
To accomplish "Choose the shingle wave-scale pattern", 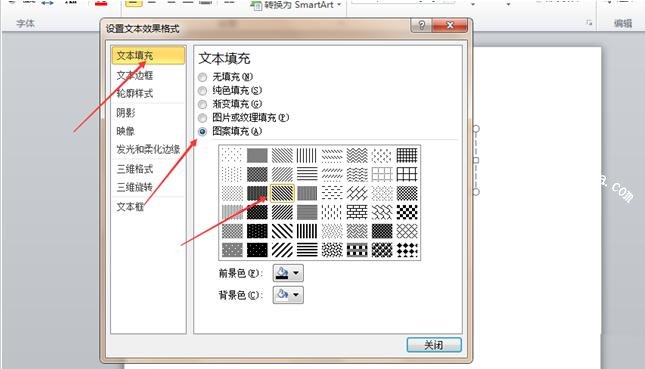I will [382, 212].
